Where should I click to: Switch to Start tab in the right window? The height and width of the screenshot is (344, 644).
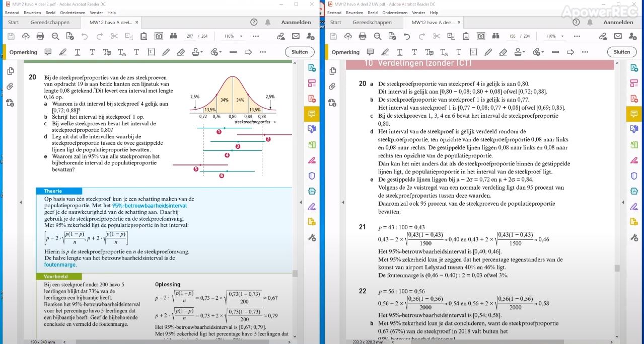(336, 22)
